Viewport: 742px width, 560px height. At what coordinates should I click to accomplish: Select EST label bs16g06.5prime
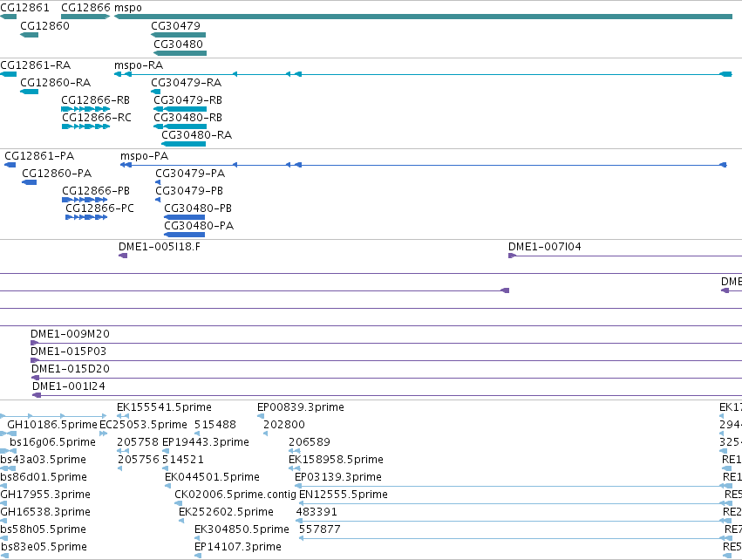pyautogui.click(x=52, y=442)
